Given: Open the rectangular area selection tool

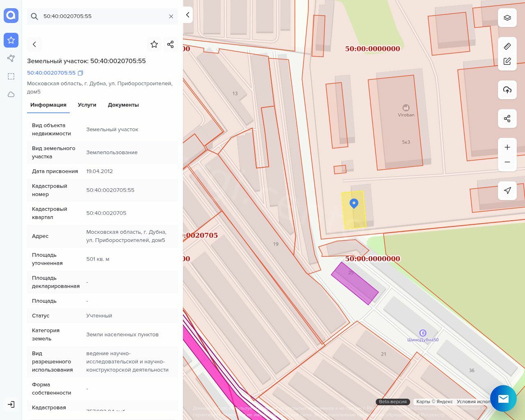Looking at the screenshot, I should coord(11,76).
